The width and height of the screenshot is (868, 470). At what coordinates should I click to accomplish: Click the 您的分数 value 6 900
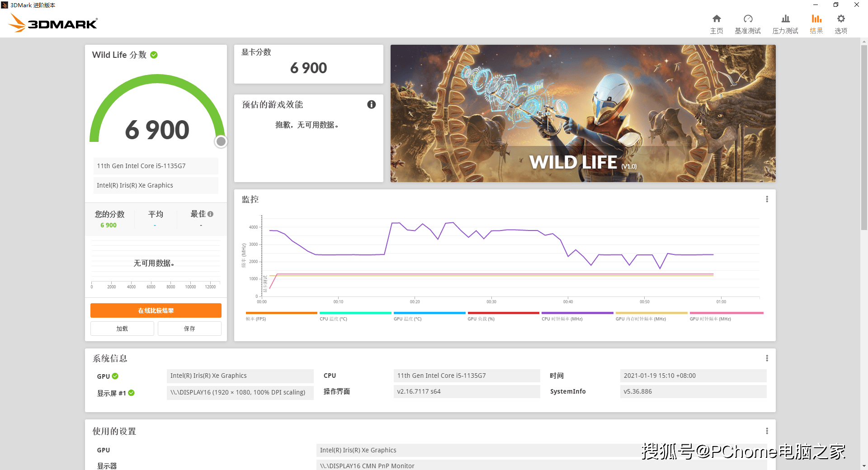tap(108, 225)
